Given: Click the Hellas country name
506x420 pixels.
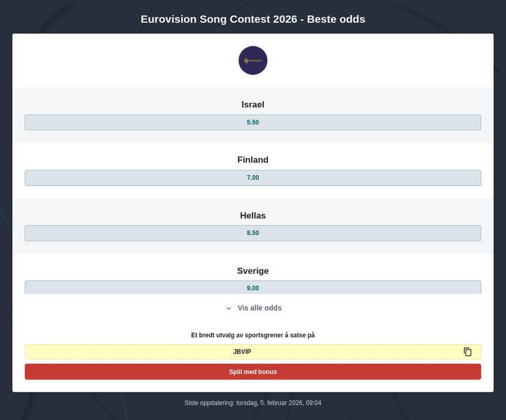Looking at the screenshot, I should pyautogui.click(x=253, y=216).
